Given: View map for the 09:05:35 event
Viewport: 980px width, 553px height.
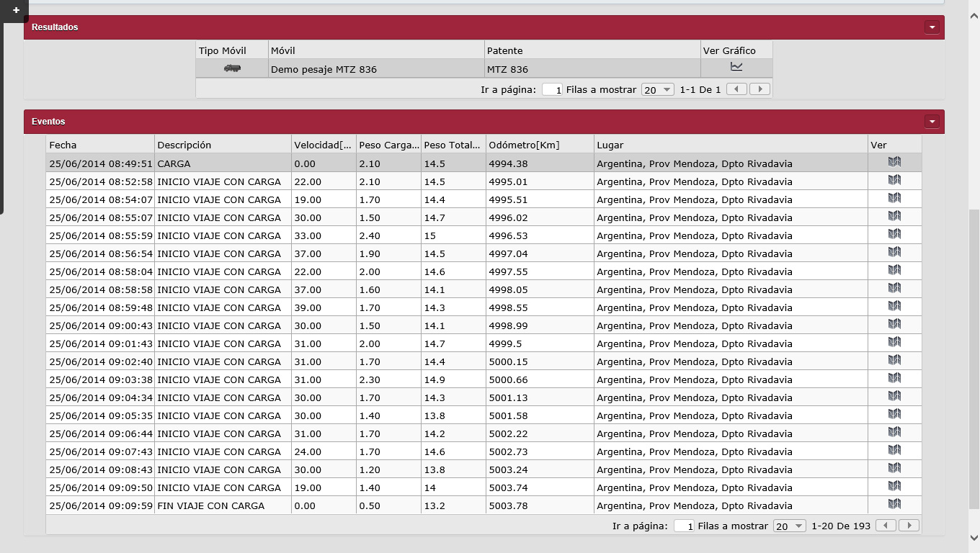Looking at the screenshot, I should point(895,414).
